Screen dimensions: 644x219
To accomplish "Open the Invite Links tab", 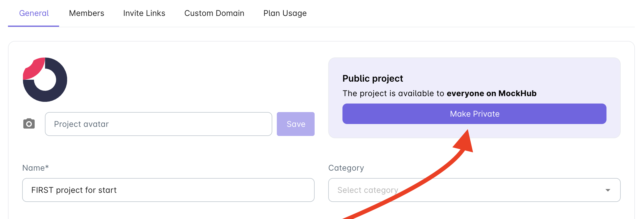I will pos(144,13).
